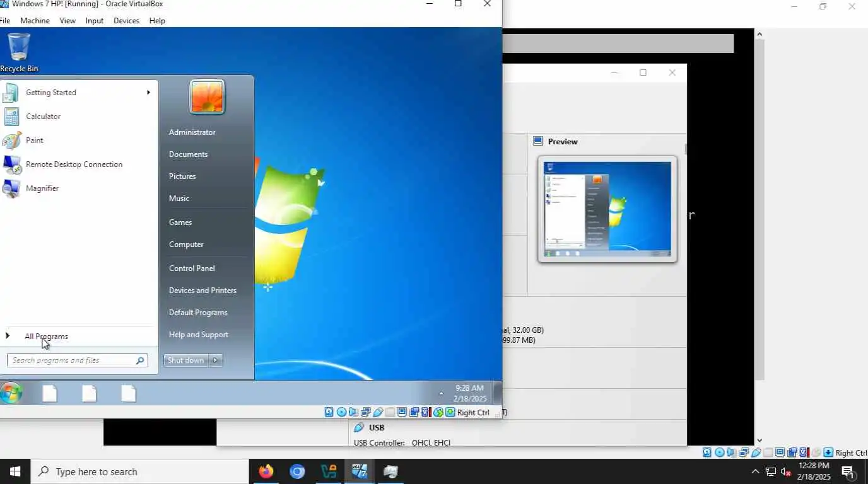Expand the Getting Started submenu arrow
This screenshot has width=868, height=484.
pos(148,93)
